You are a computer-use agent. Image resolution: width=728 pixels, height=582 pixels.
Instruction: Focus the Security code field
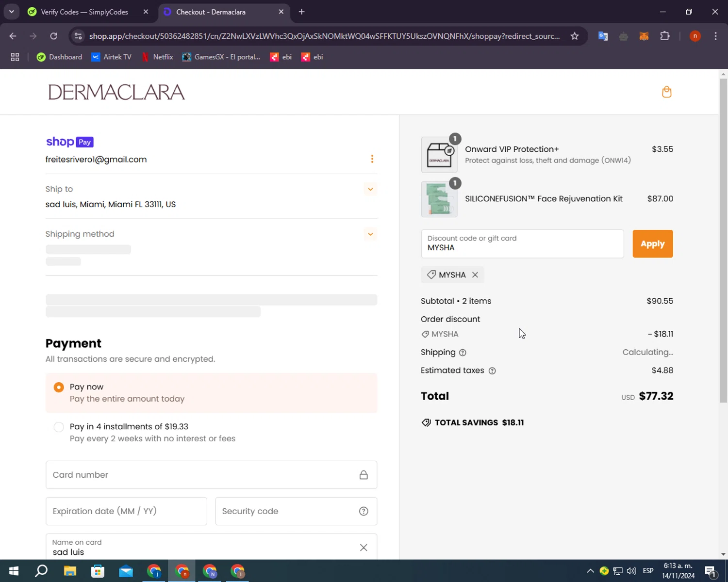pos(296,511)
